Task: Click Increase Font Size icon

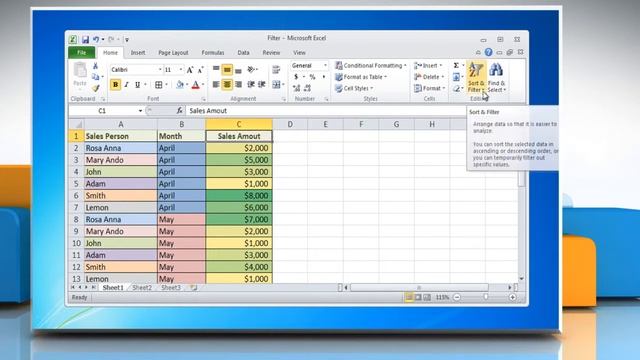Action: [190, 70]
